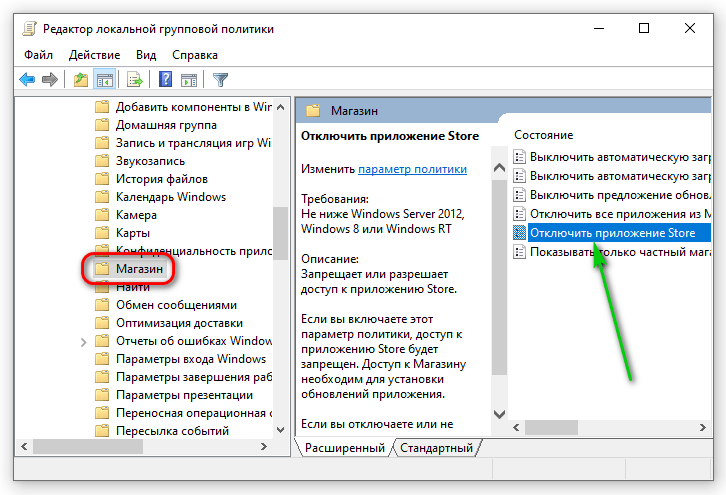The width and height of the screenshot is (726, 495).
Task: Select Отключить все приложения из Магазина policy
Action: click(620, 214)
